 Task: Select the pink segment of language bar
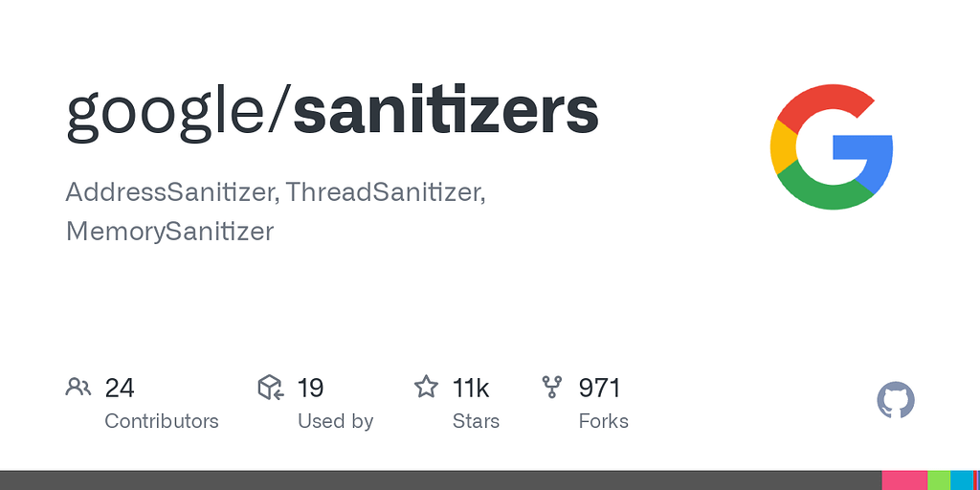click(904, 480)
